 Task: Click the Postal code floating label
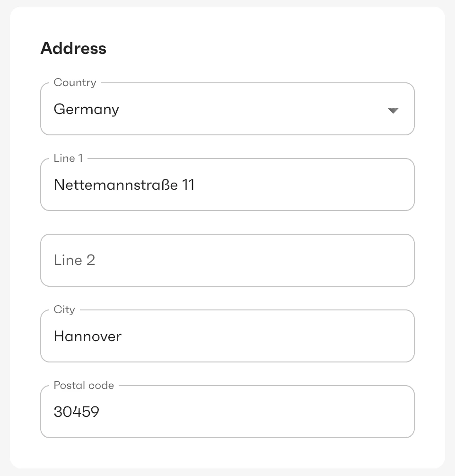[x=84, y=385]
